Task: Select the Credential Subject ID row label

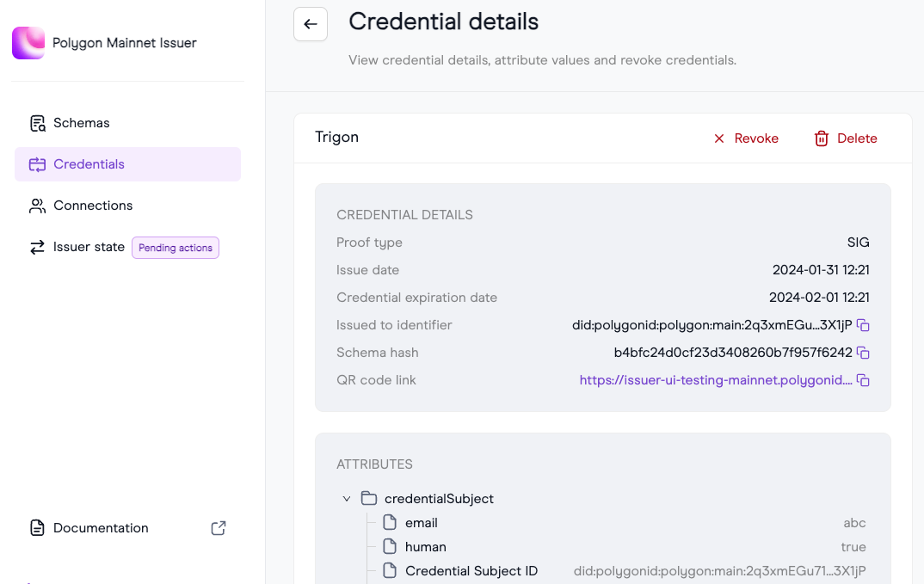Action: click(471, 572)
